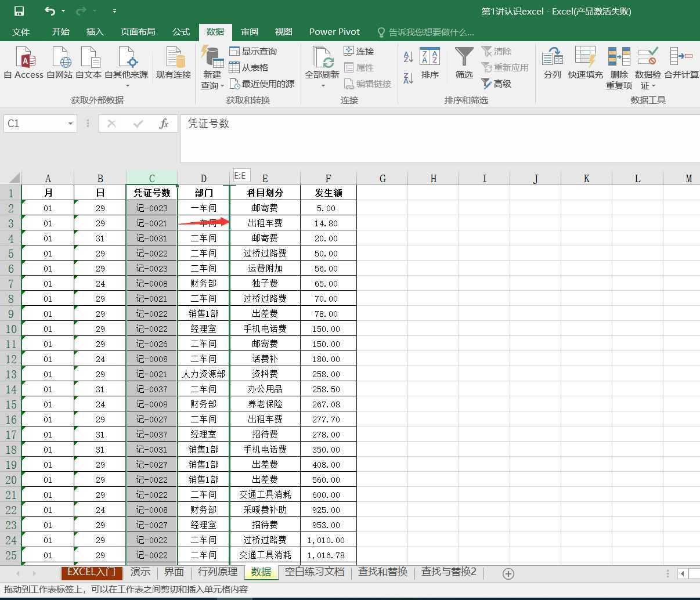Viewport: 700px width, 600px height.
Task: Open the 查找与替换2 sheet tab
Action: [x=449, y=572]
